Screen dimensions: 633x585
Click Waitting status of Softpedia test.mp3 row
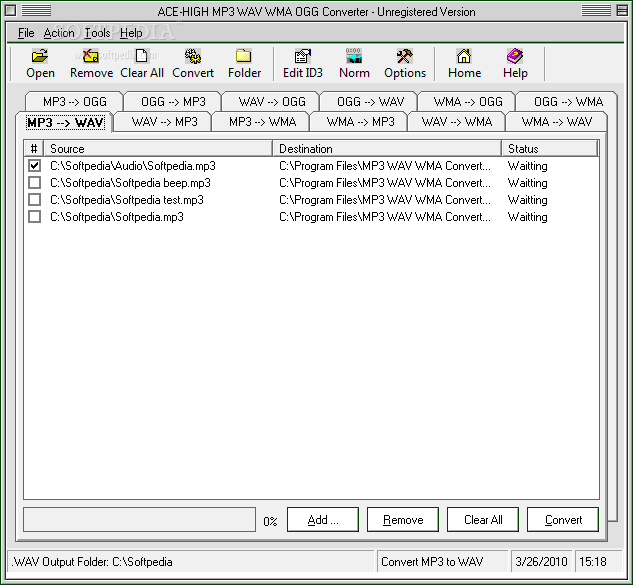tap(528, 200)
